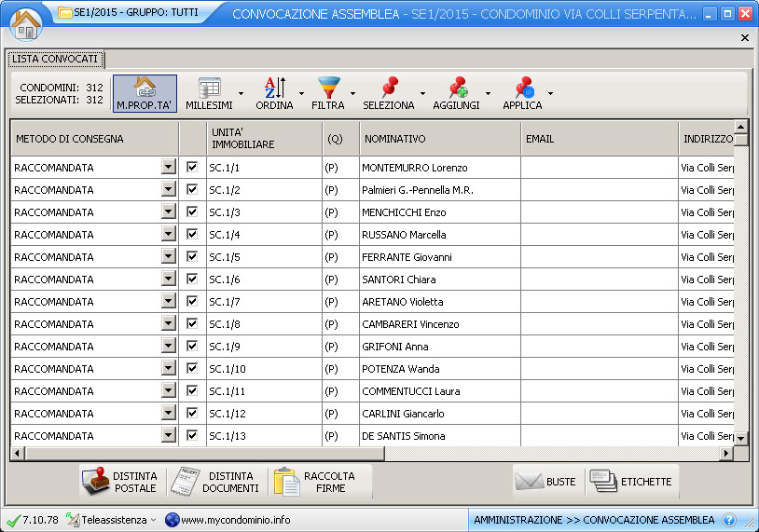This screenshot has width=759, height=532.
Task: Click the EMAIL column header
Action: (600, 139)
